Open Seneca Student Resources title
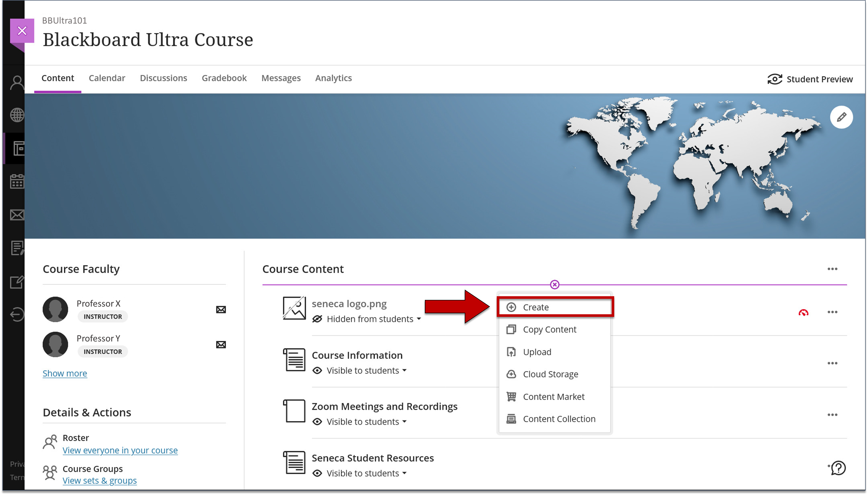Screen dimensions: 868x495 pos(373,458)
